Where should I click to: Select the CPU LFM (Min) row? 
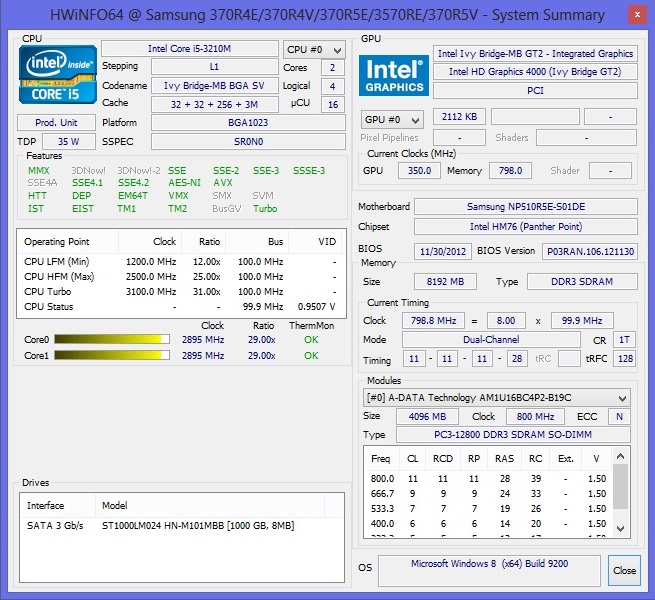click(180, 262)
